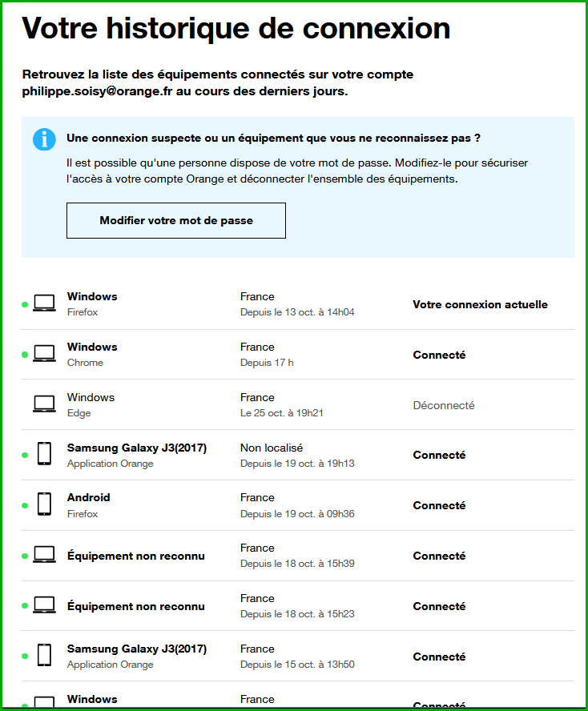
Task: Click Connecté status for Samsung 15 oct. entry
Action: click(x=439, y=657)
